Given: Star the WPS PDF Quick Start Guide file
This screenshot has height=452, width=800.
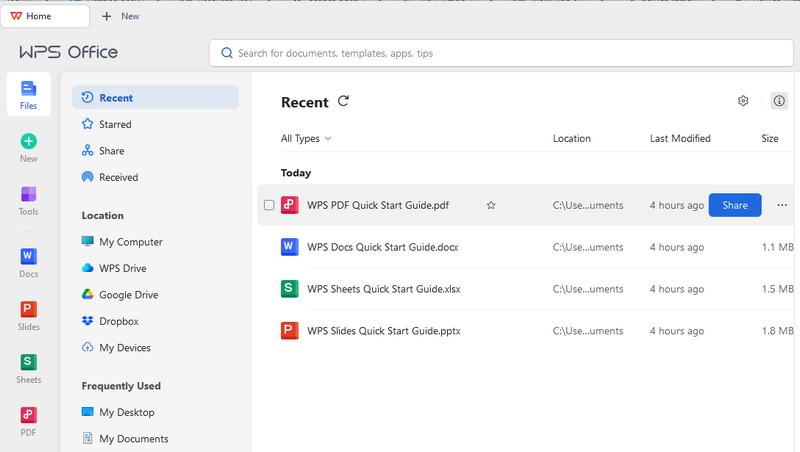Looking at the screenshot, I should tap(491, 205).
